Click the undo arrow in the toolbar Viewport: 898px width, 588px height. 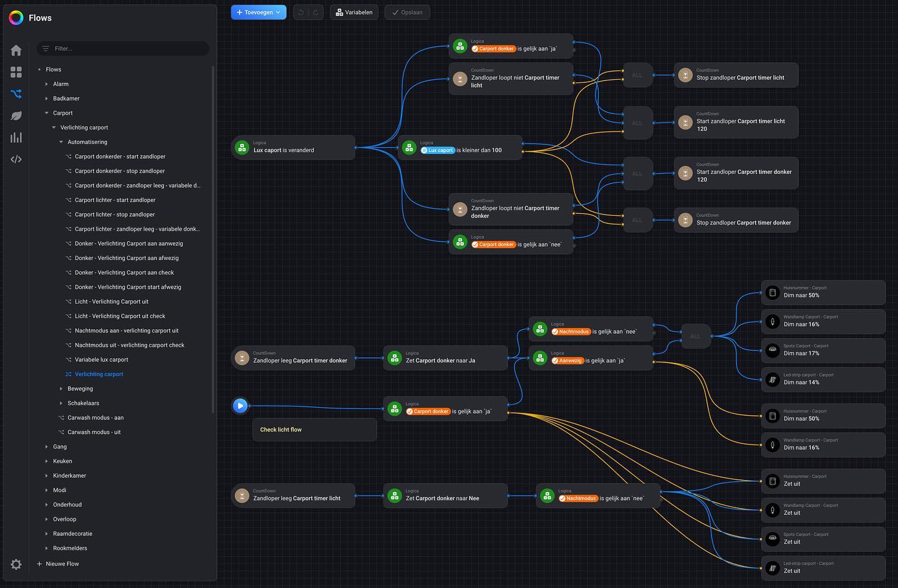click(x=301, y=12)
